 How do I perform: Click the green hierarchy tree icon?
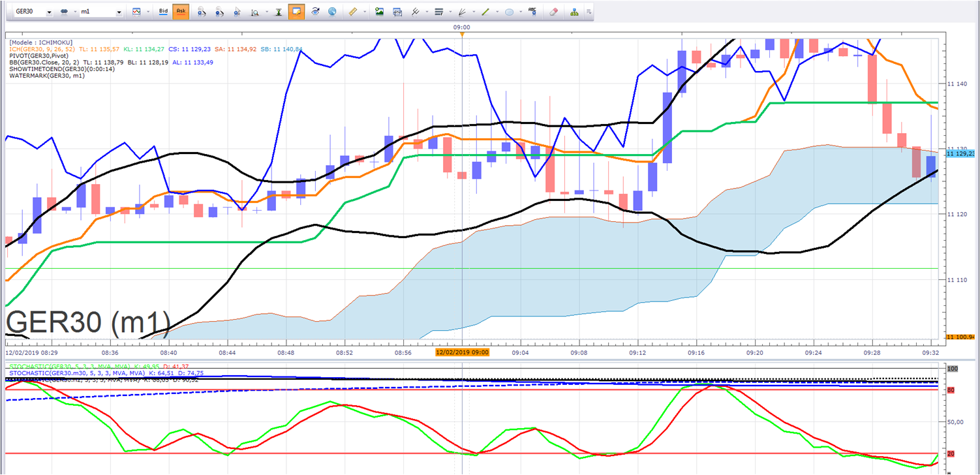[574, 12]
